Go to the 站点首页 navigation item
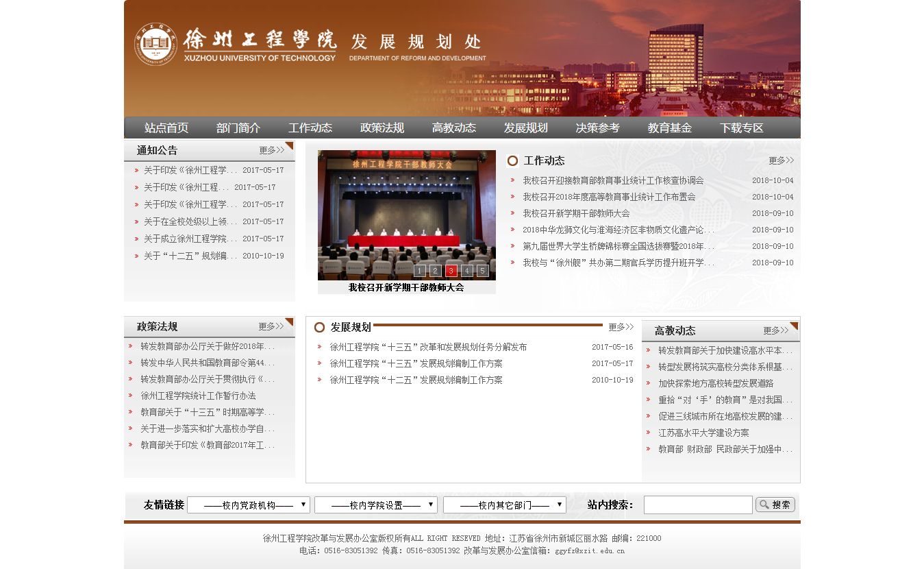This screenshot has width=924, height=569. [166, 128]
